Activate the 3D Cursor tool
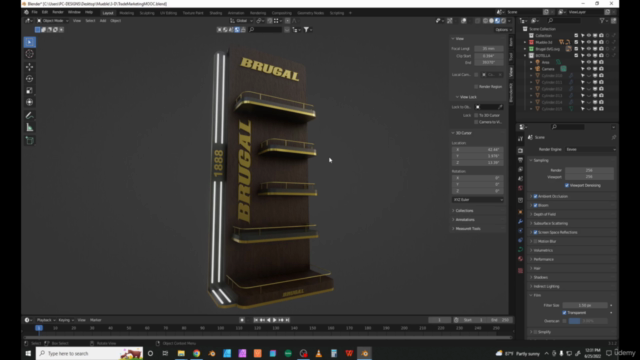 click(x=29, y=54)
